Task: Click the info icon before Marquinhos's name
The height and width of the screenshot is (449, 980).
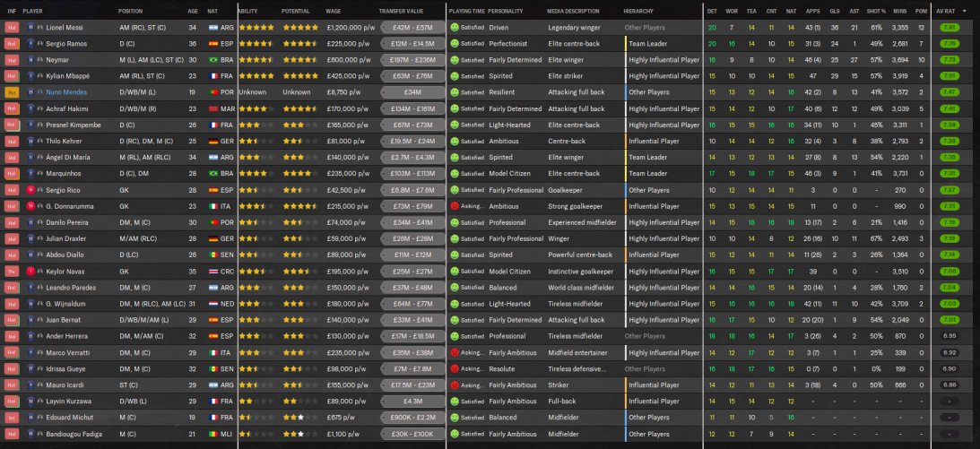Action: 40,174
